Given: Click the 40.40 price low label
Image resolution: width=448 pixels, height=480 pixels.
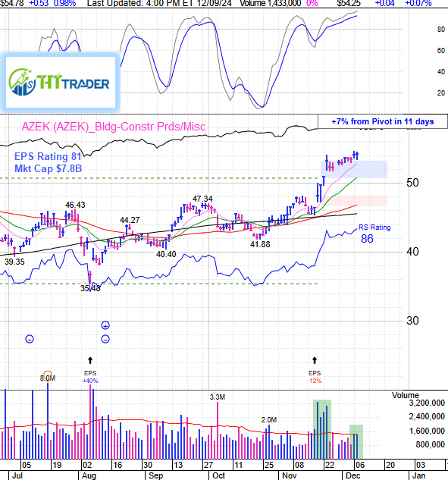Looking at the screenshot, I should click(166, 254).
